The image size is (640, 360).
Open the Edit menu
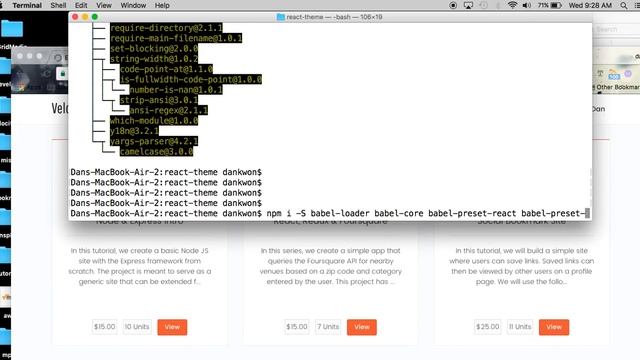point(81,5)
